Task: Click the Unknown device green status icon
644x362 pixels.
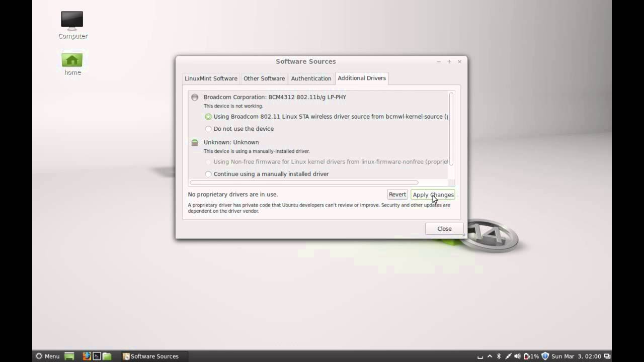Action: pyautogui.click(x=195, y=143)
